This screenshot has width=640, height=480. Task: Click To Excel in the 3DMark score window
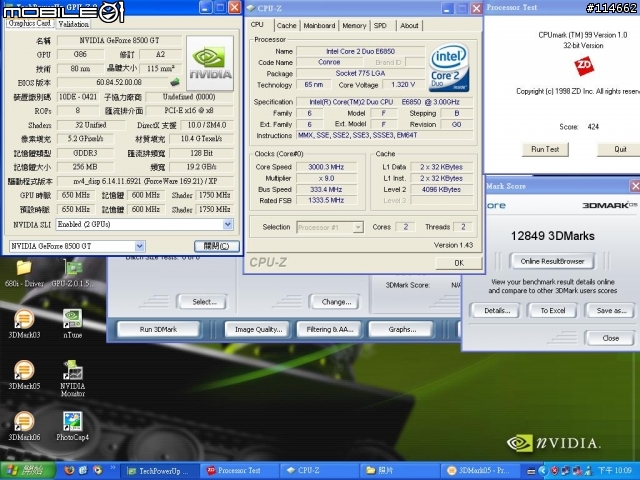(x=553, y=311)
